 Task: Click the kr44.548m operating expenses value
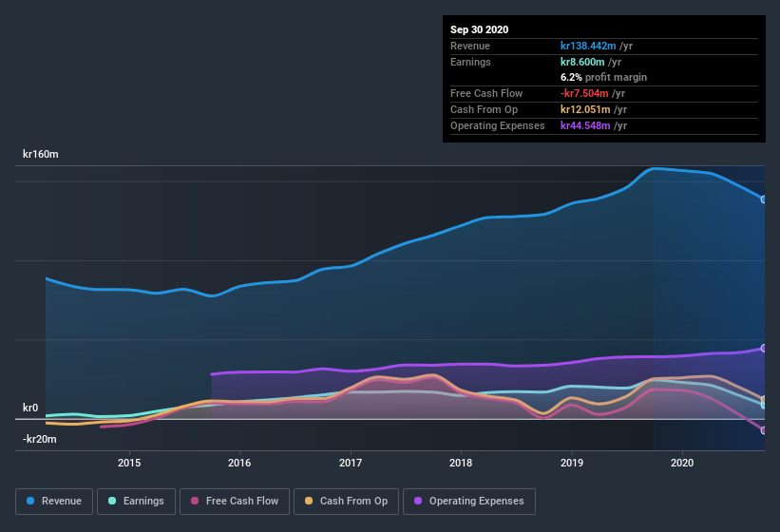tap(585, 125)
